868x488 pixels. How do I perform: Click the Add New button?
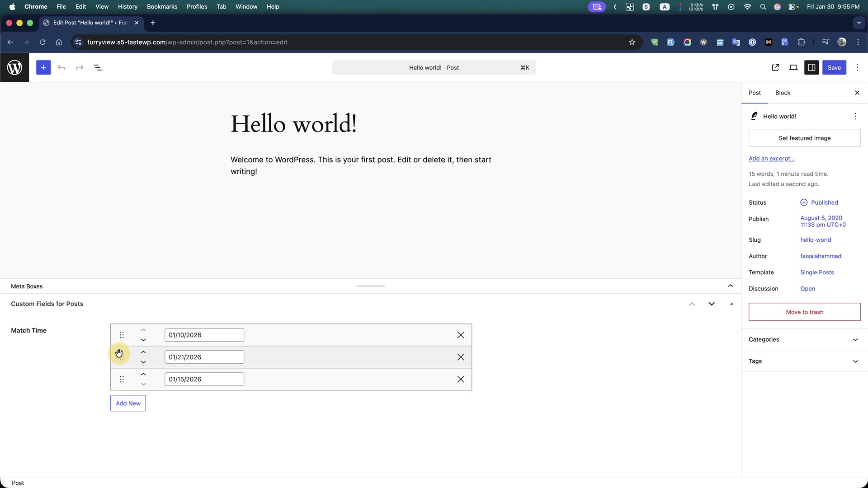pyautogui.click(x=128, y=404)
